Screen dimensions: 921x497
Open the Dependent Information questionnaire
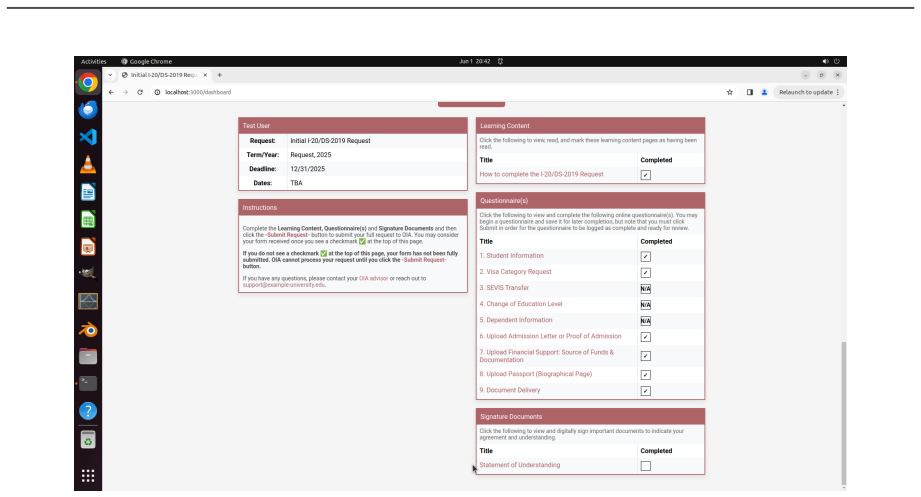tap(516, 320)
